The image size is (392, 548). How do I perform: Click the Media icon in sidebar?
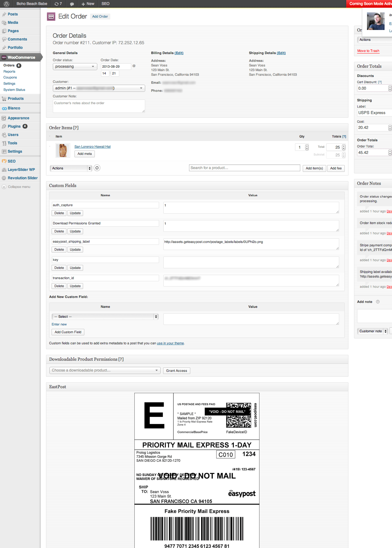pos(4,23)
